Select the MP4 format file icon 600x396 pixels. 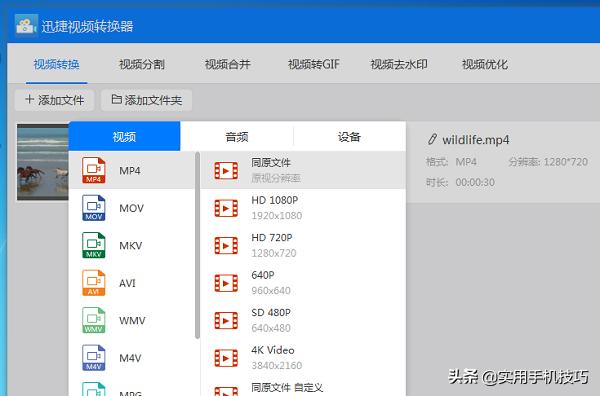[x=93, y=170]
